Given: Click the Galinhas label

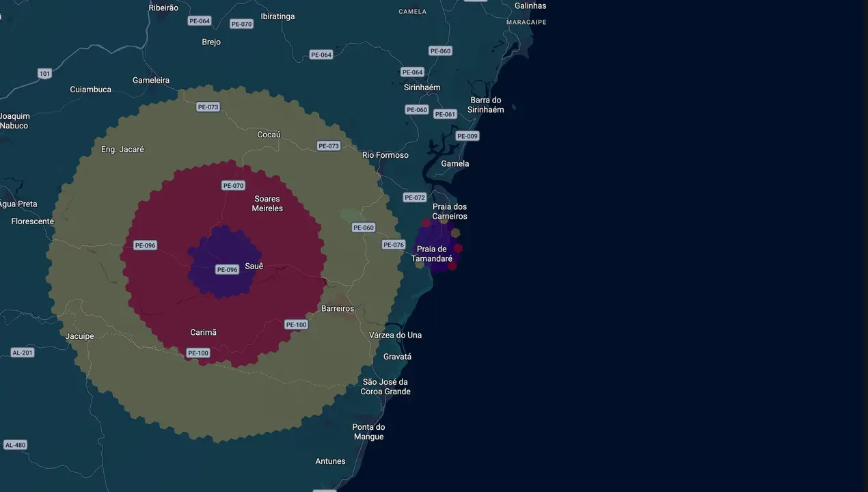Looking at the screenshot, I should 530,5.
